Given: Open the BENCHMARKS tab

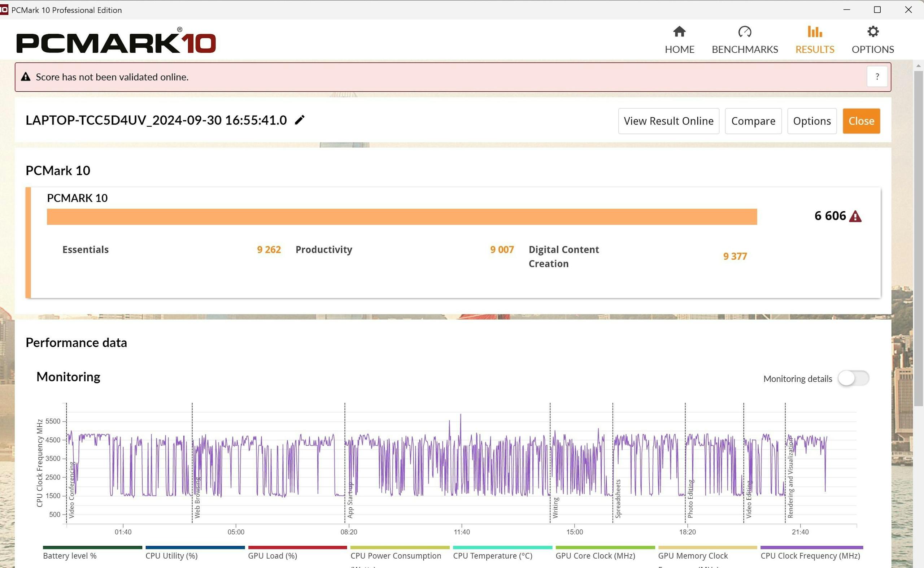Looking at the screenshot, I should [745, 40].
